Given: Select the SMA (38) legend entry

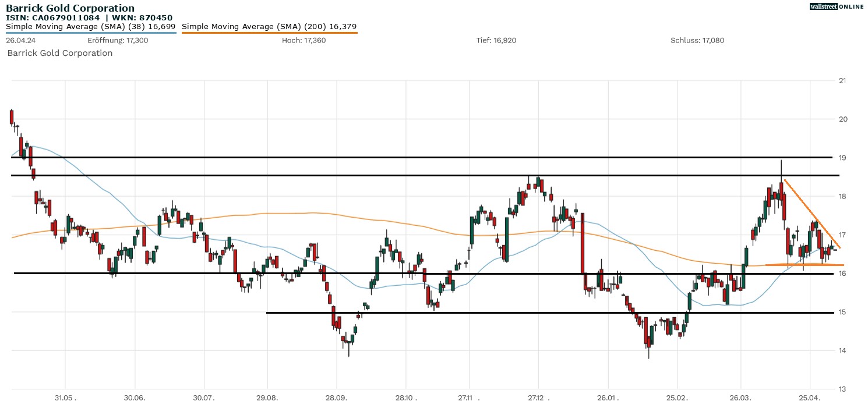Looking at the screenshot, I should pyautogui.click(x=91, y=26).
